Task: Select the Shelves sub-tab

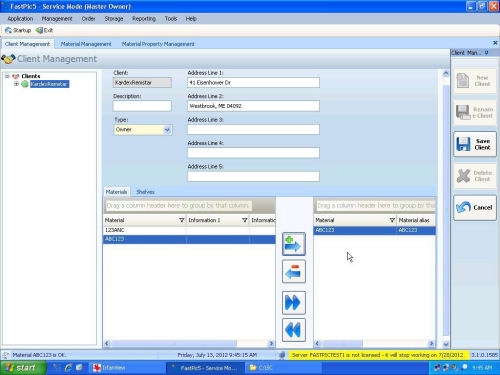Action: coord(145,192)
